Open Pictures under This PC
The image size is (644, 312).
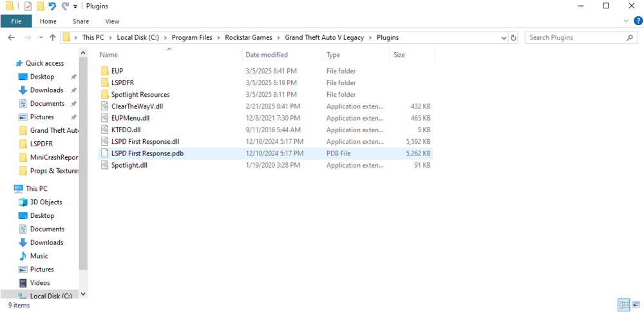42,269
